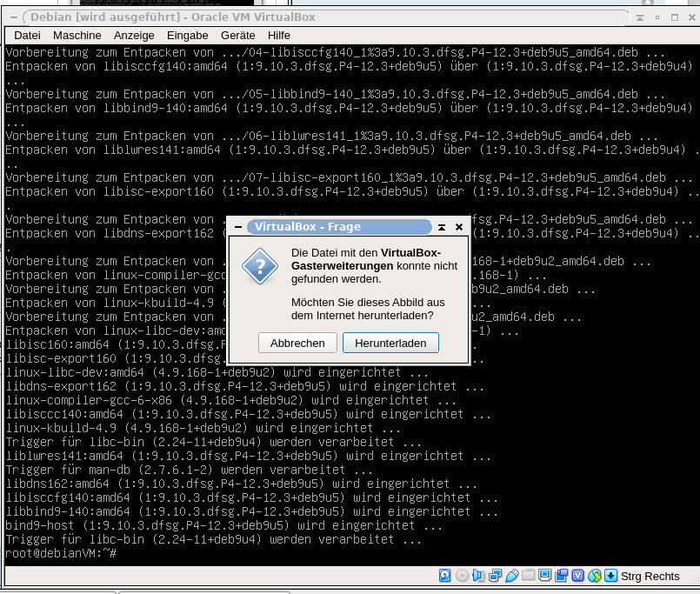Click the audio status icon
Image resolution: width=700 pixels, height=594 pixels.
(x=478, y=575)
